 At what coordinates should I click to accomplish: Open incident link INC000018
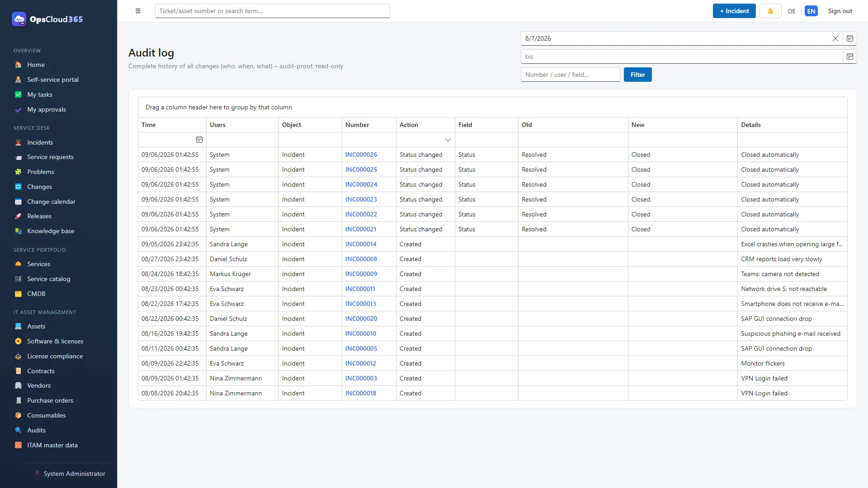(361, 393)
